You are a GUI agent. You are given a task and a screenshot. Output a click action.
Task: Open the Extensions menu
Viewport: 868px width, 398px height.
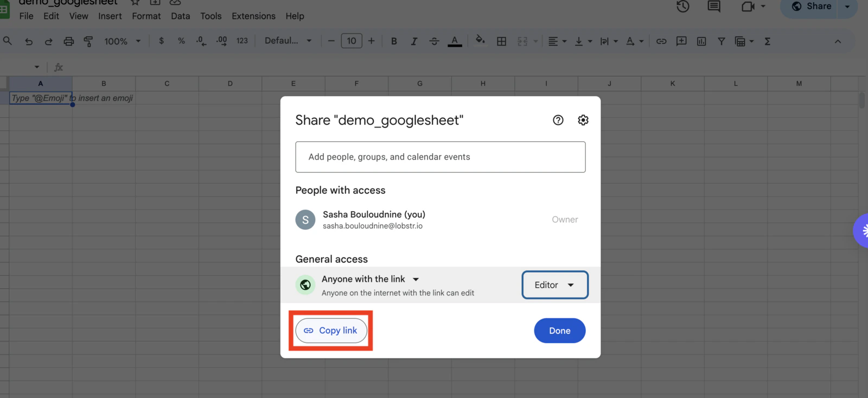tap(253, 16)
